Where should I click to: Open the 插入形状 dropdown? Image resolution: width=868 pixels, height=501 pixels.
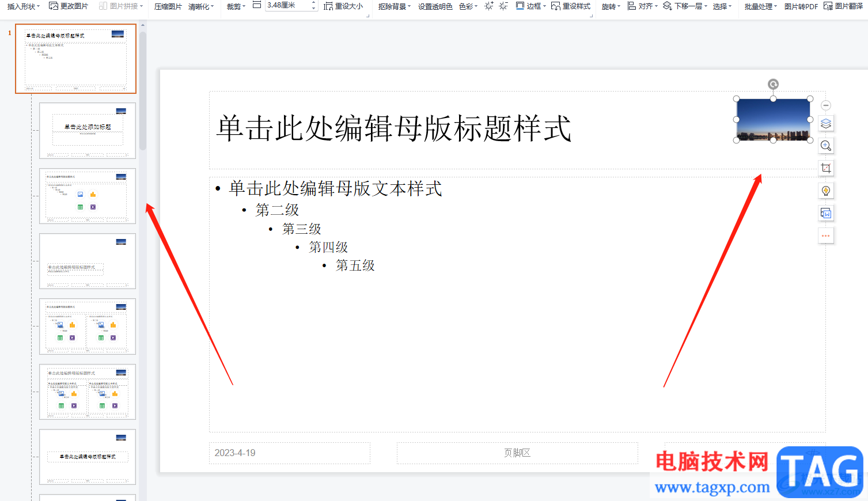24,6
